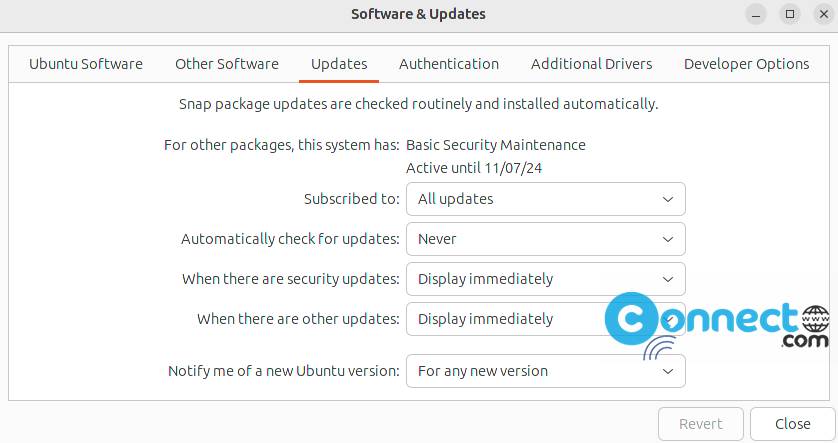Expand the 'Subscribed to' All updates dropdown
Image resolution: width=838 pixels, height=443 pixels.
point(545,199)
